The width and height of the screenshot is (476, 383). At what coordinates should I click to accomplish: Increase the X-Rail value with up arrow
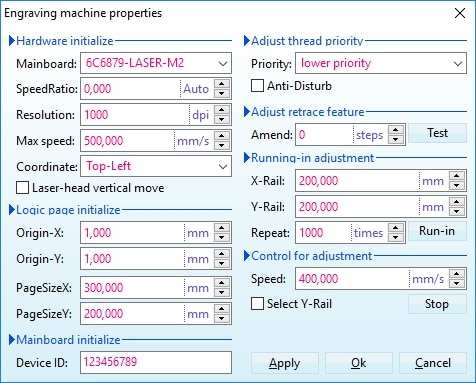[457, 176]
